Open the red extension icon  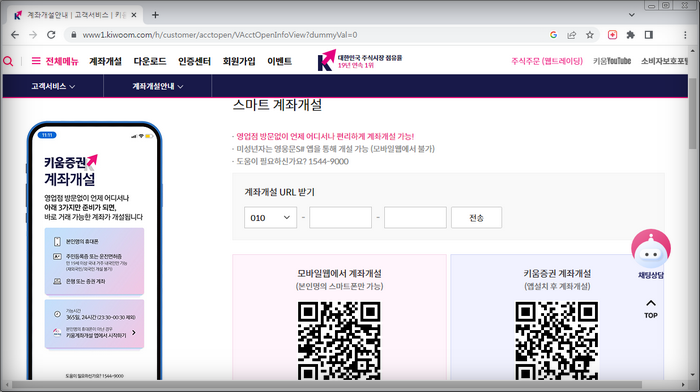[x=612, y=35]
